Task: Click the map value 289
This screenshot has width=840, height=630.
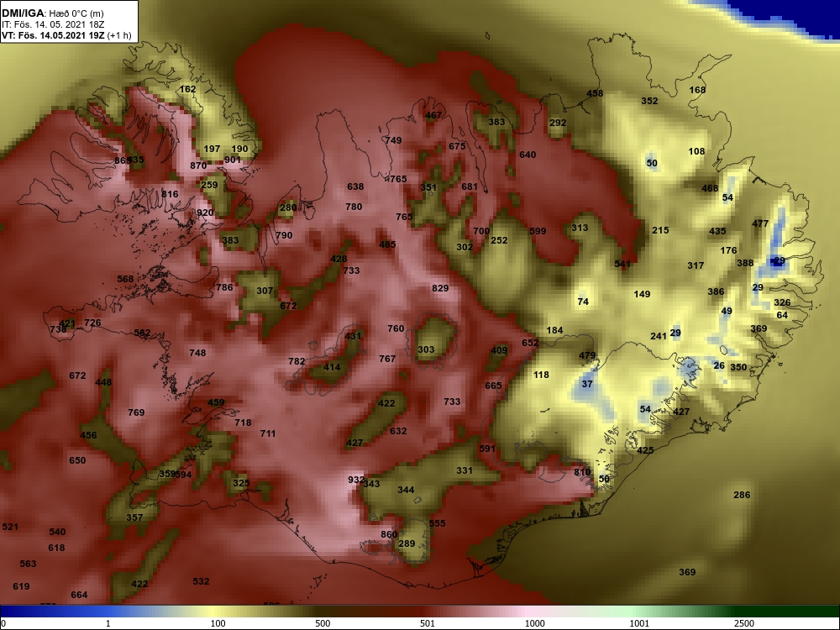Action: coord(407,543)
